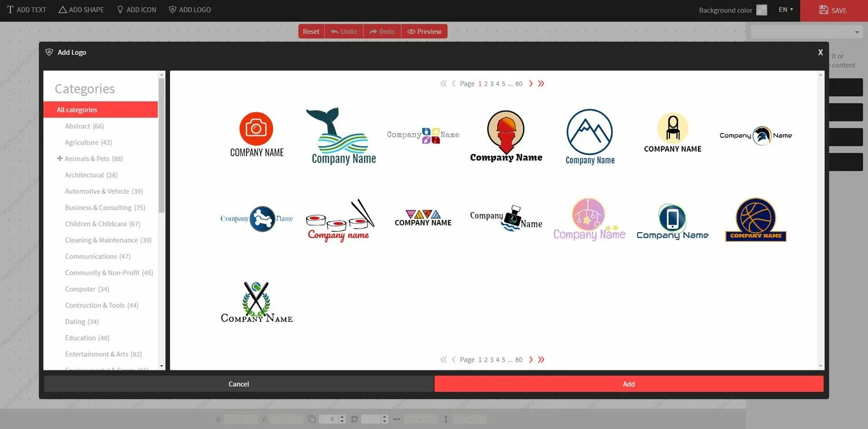Click the Y position input field
This screenshot has height=429, width=868.
tap(286, 419)
